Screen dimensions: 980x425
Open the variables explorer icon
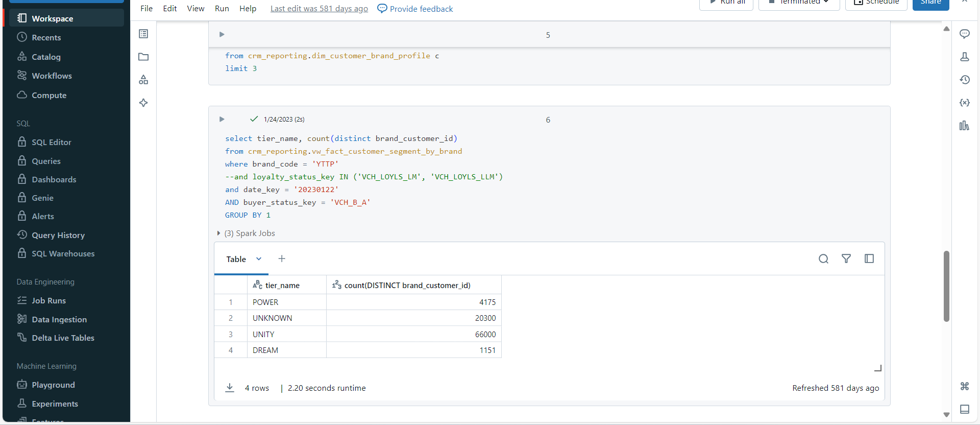coord(964,103)
